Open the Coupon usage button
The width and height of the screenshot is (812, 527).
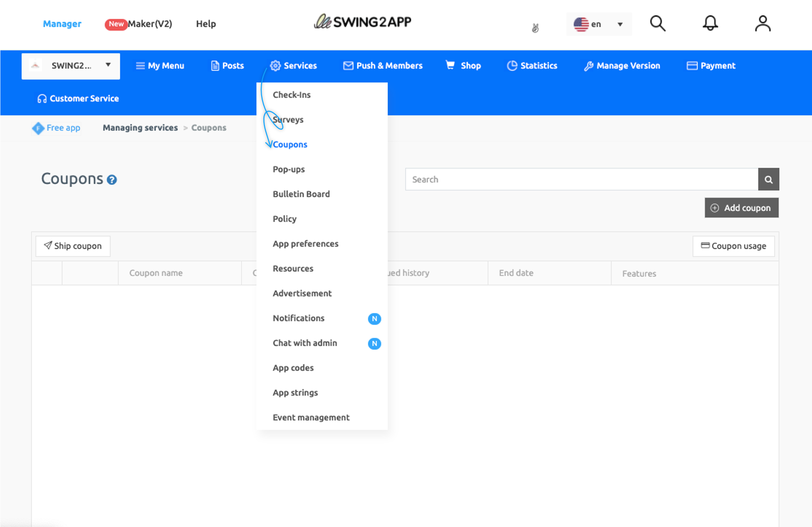click(733, 246)
